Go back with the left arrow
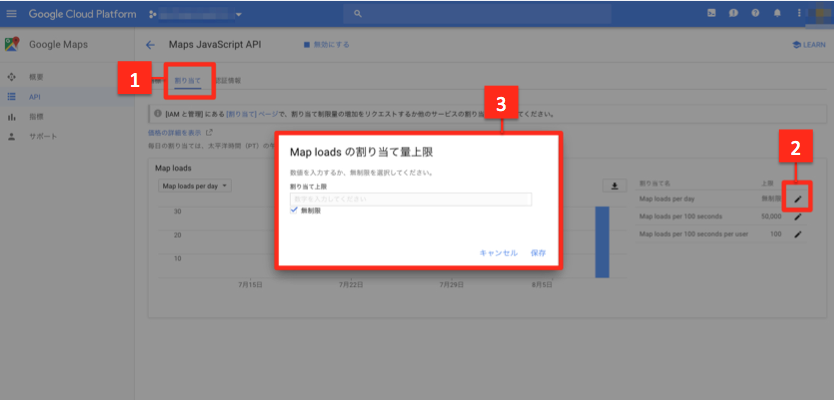Screen dimensions: 834x400 tap(150, 45)
